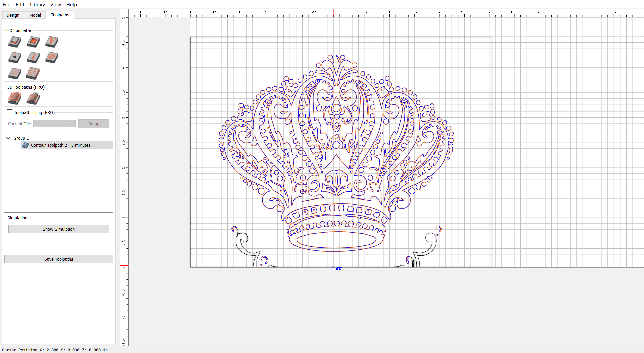Create a Contour toolpath
The width and height of the screenshot is (644, 353).
click(15, 42)
